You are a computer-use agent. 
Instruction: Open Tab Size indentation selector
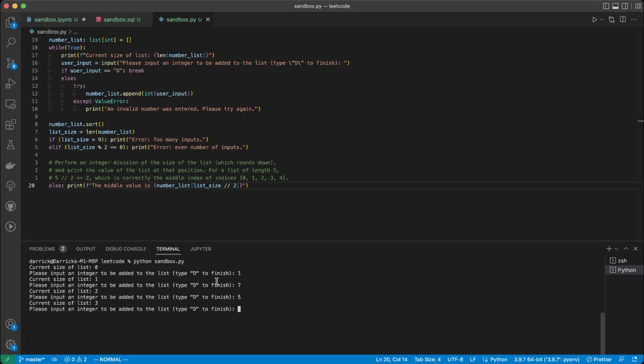428,360
